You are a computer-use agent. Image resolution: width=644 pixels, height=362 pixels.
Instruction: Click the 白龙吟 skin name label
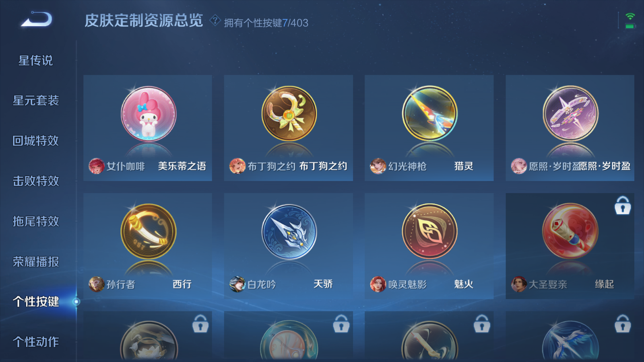tap(262, 284)
